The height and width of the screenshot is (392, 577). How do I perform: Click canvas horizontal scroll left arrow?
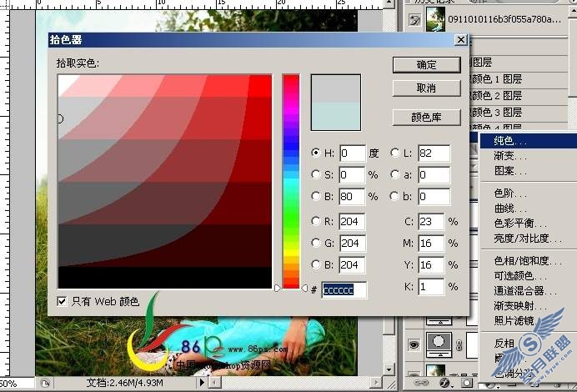point(215,383)
